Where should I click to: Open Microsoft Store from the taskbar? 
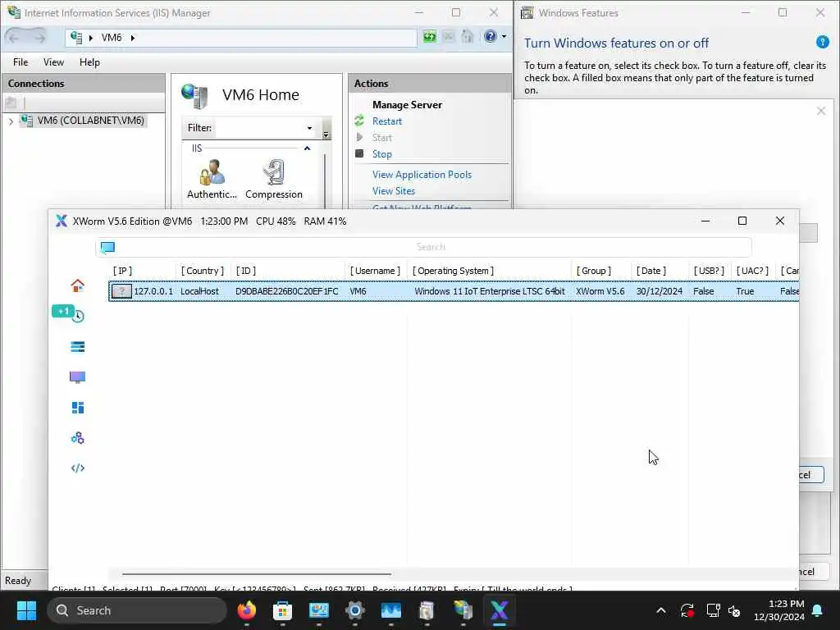(x=282, y=610)
